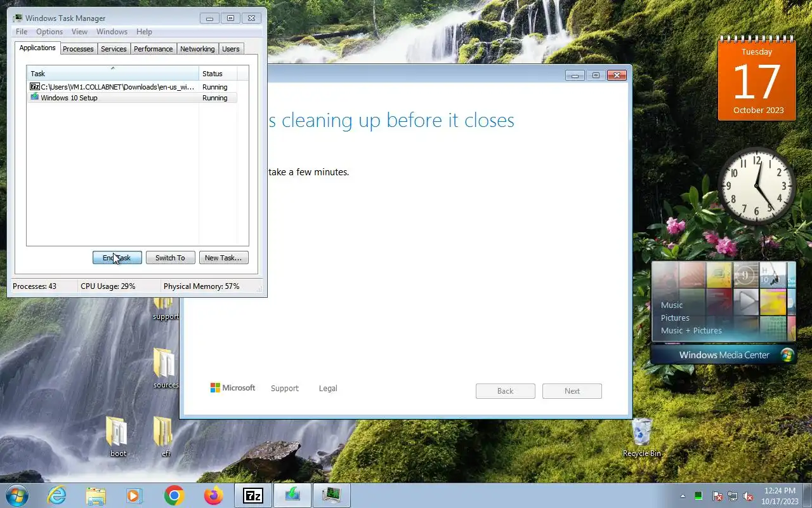Click the play tile in Media Center gadget
This screenshot has width=812, height=508.
coord(747,302)
